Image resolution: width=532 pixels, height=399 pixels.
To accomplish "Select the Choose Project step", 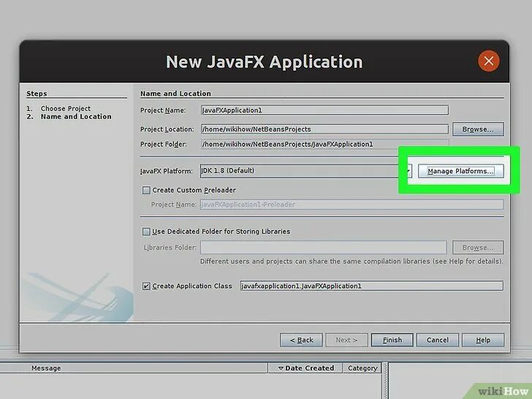I will [66, 109].
